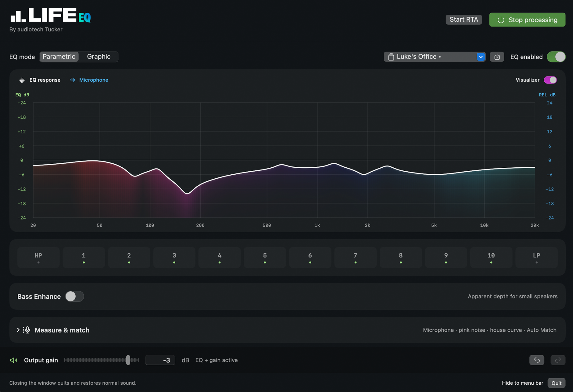This screenshot has height=392, width=573.
Task: Switch to Parametric EQ mode
Action: click(x=59, y=57)
